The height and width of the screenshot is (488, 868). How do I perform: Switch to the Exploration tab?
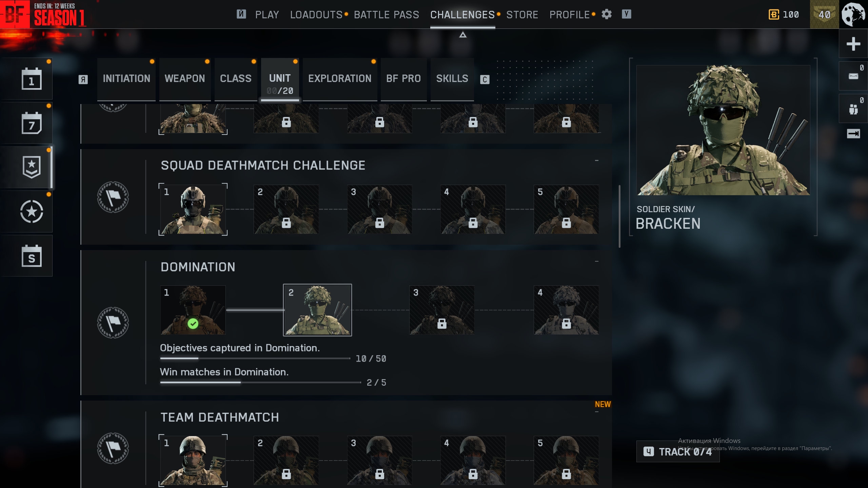pyautogui.click(x=340, y=79)
